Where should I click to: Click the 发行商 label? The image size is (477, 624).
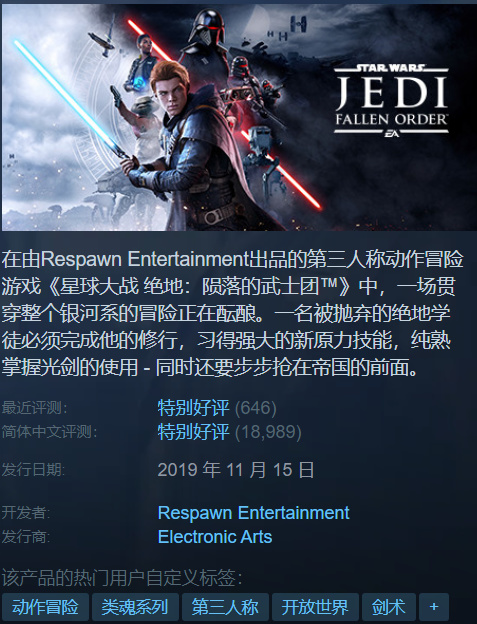point(26,537)
